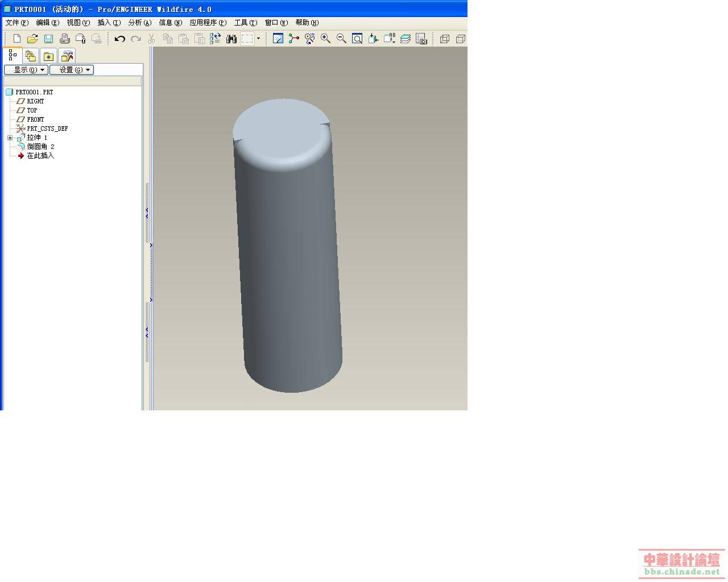The width and height of the screenshot is (728, 582).
Task: Toggle the wireframe display mode
Action: coord(445,39)
